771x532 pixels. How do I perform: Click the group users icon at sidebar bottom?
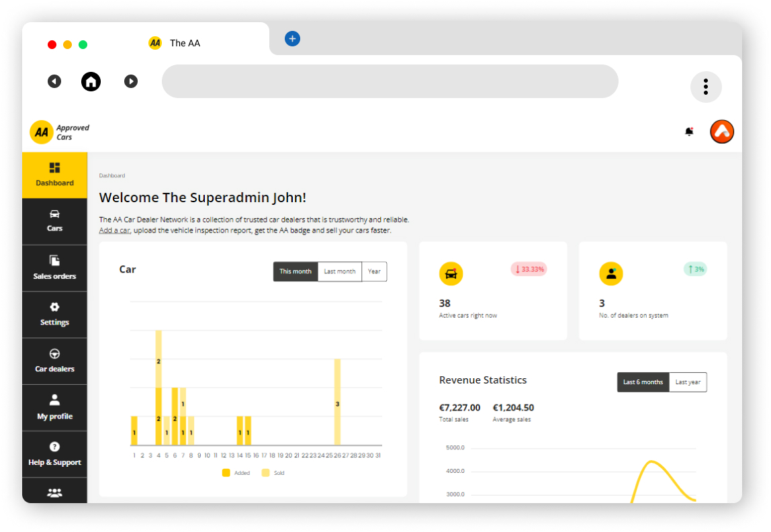54,492
